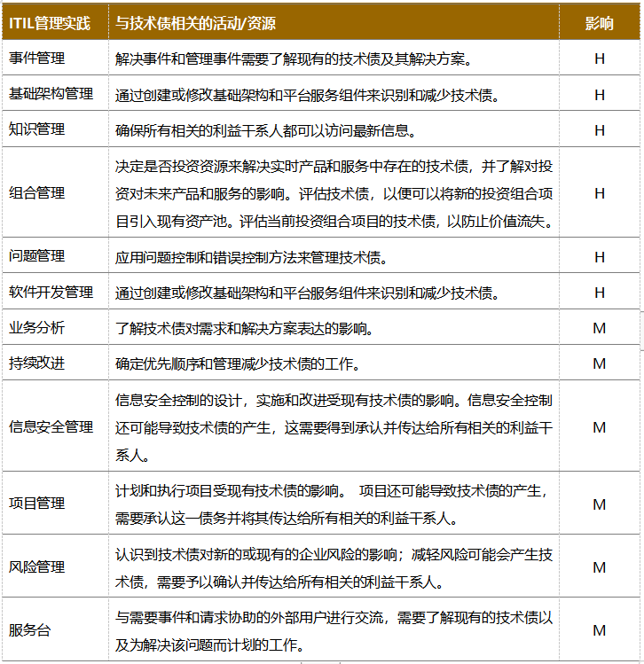The width and height of the screenshot is (644, 664).
Task: Click the description starting '决定是否投资资源'
Action: (x=334, y=193)
